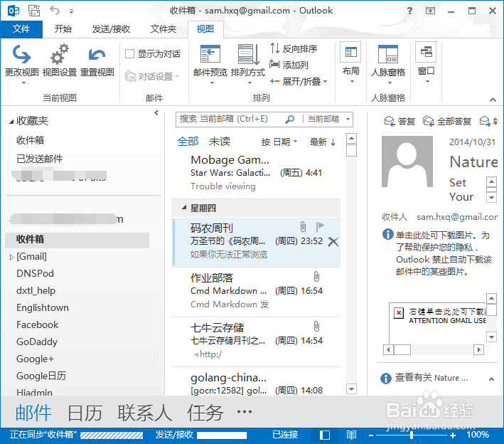
Task: Minimize the folder pane with the chevron
Action: coord(156,113)
